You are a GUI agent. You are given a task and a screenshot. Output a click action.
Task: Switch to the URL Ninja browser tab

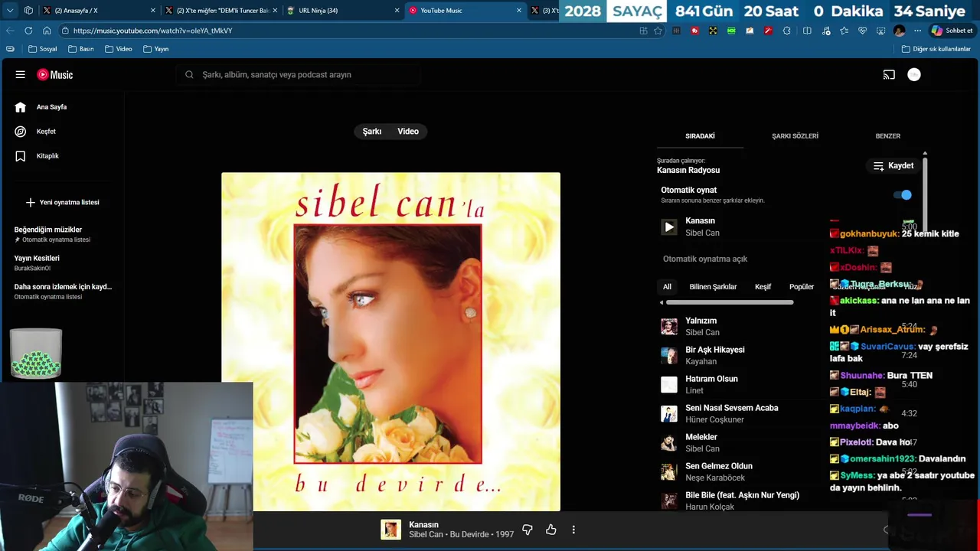click(x=341, y=11)
